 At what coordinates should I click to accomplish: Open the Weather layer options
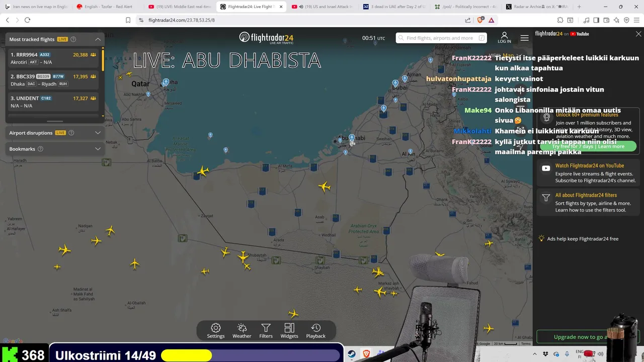242,331
